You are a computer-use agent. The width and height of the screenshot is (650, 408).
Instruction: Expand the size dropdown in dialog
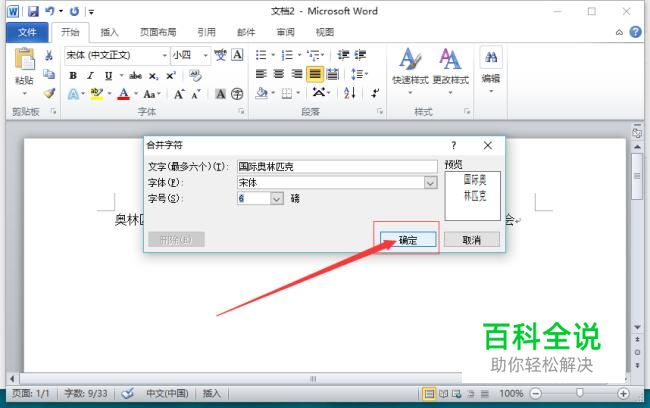click(277, 198)
